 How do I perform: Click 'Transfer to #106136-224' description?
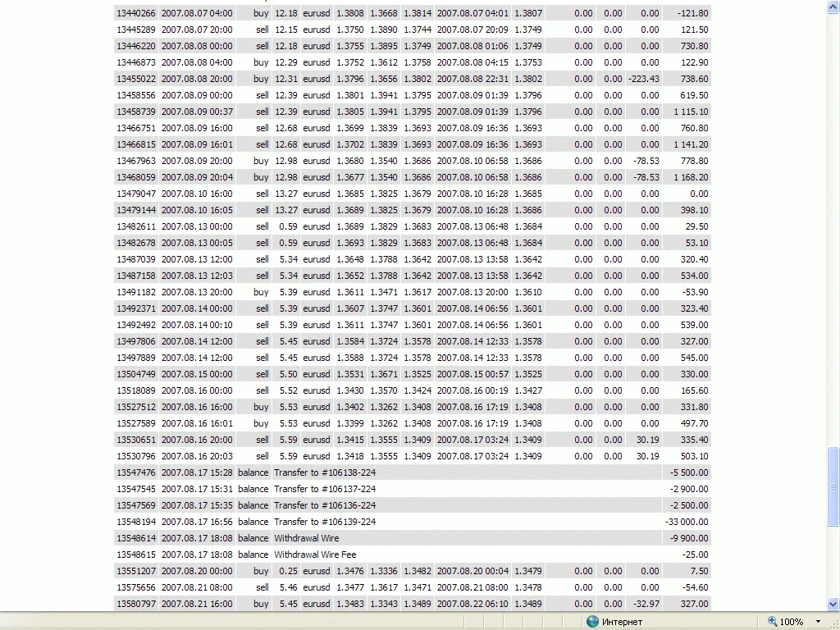(x=325, y=505)
